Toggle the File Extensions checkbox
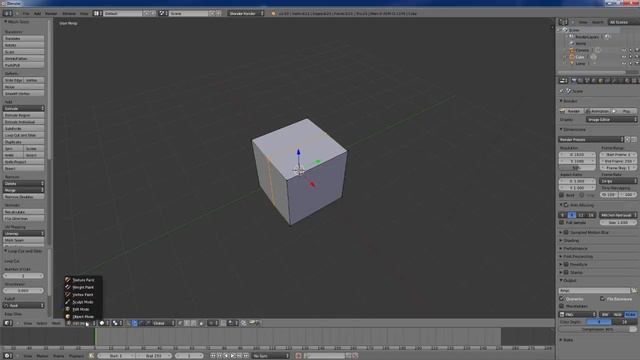The image size is (640, 360). point(602,299)
